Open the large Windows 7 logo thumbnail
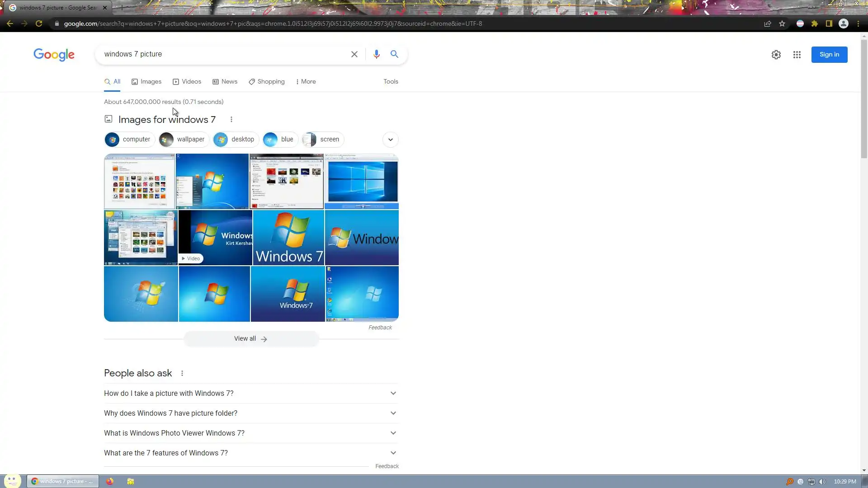This screenshot has height=488, width=868. click(288, 238)
